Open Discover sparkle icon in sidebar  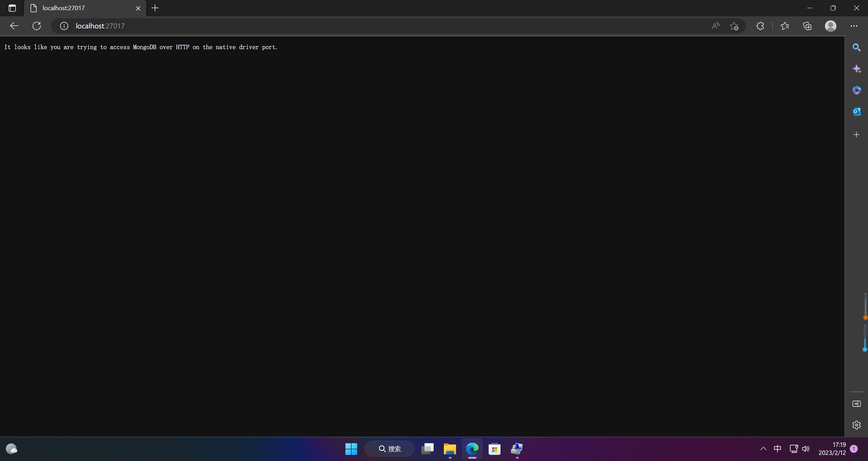tap(856, 69)
